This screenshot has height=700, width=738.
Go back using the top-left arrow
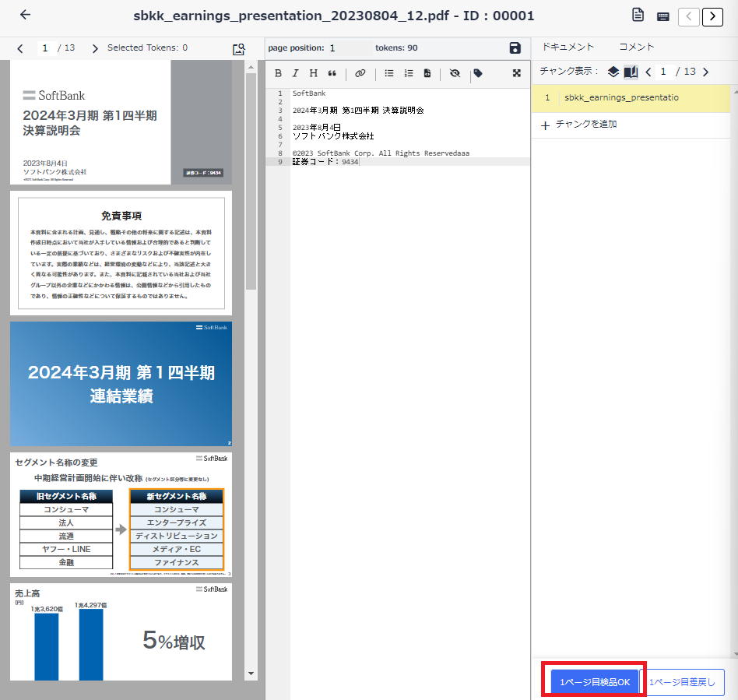pos(26,15)
